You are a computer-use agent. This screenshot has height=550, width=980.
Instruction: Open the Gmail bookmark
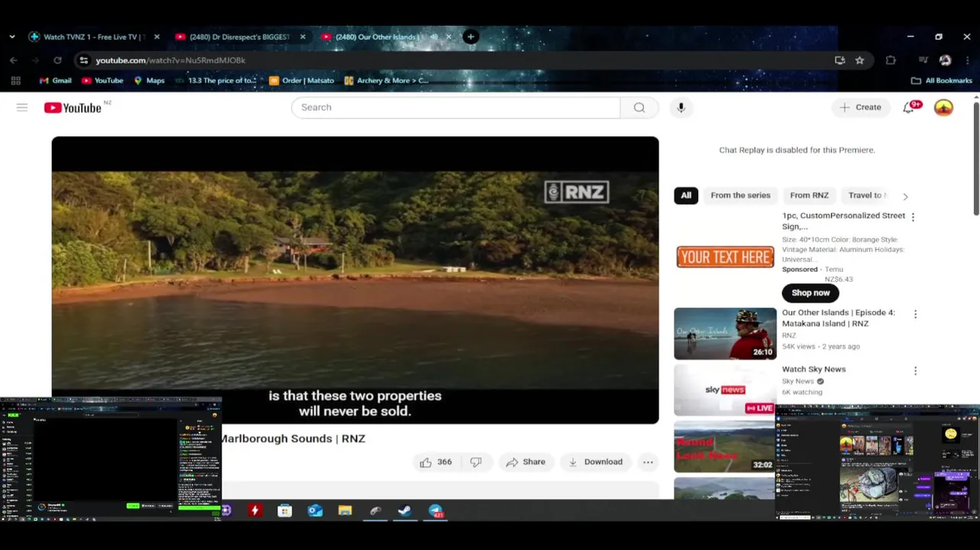click(x=55, y=80)
